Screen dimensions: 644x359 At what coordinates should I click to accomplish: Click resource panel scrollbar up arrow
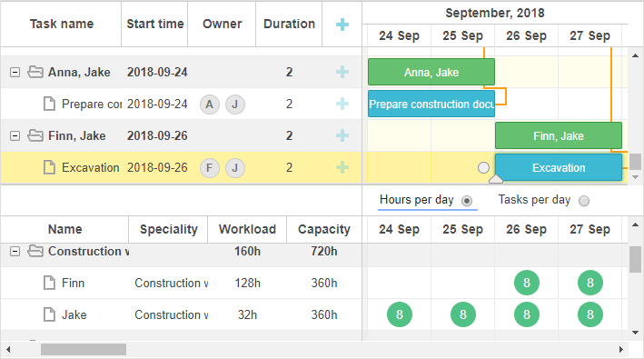tap(636, 224)
